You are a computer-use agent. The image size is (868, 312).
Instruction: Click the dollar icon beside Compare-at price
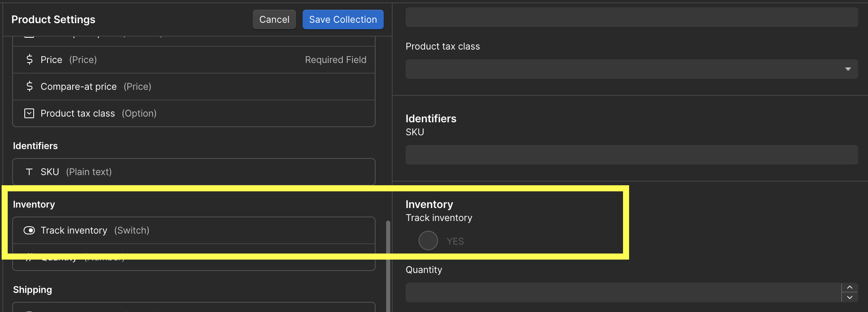29,87
